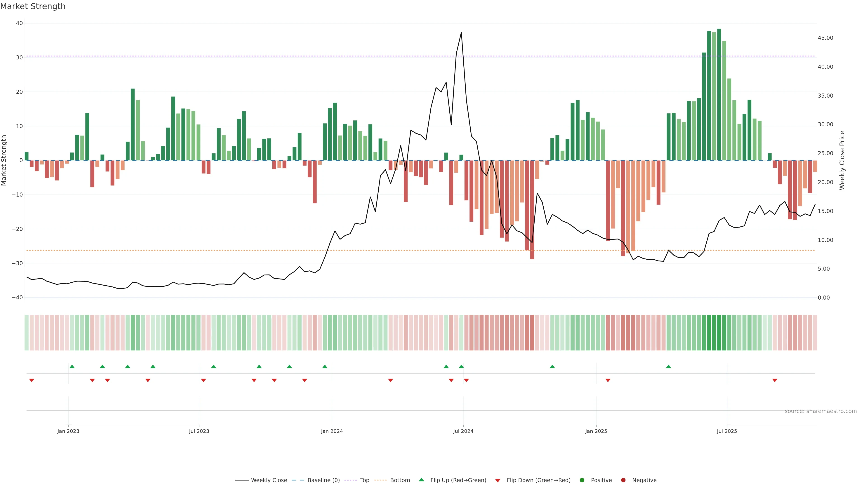
Task: Click the weekly close price peak point
Action: pyautogui.click(x=461, y=33)
